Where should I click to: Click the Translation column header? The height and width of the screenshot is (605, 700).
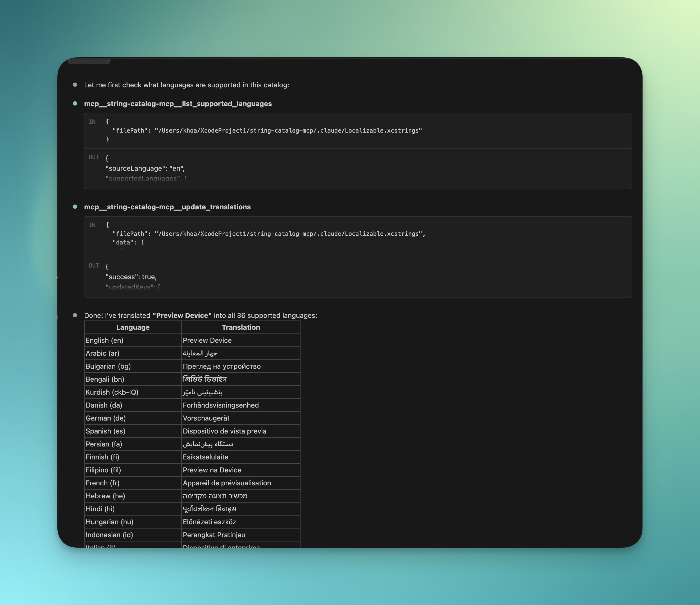tap(240, 327)
